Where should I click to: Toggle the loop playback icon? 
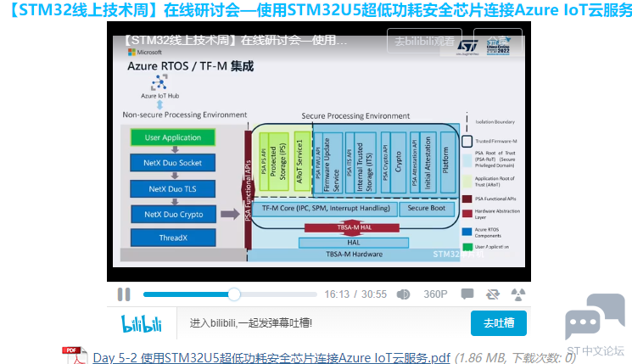(493, 294)
